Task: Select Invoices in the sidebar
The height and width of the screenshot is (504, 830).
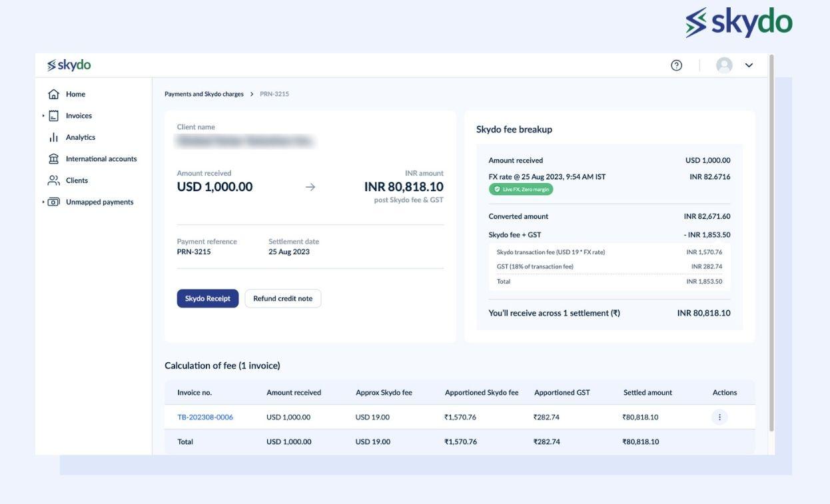Action: pos(78,115)
